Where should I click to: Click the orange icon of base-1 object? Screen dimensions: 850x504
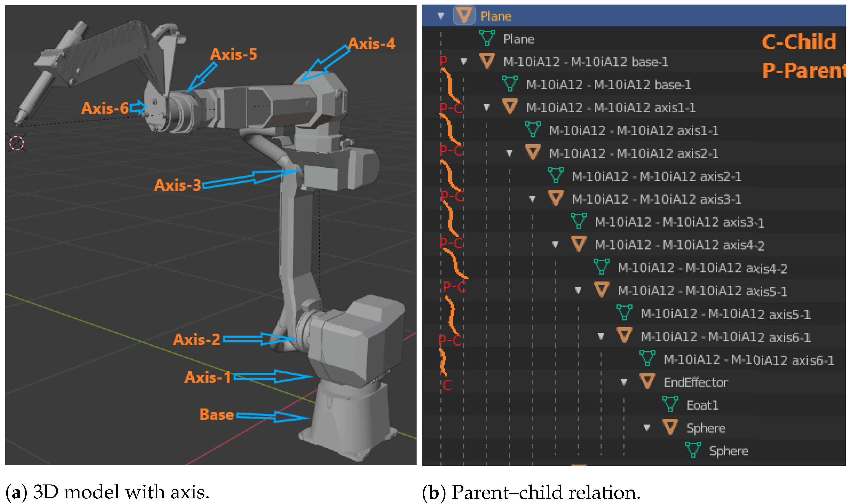(487, 61)
